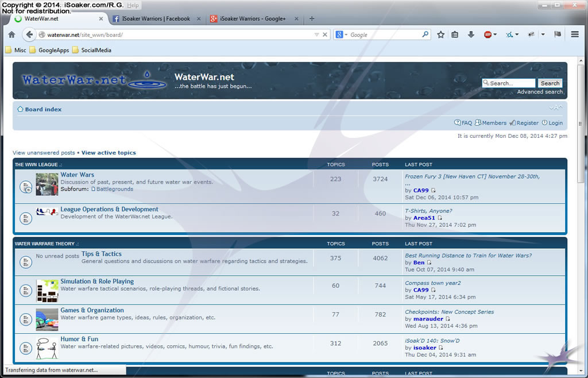
Task: Open the Humor & Fun forum
Action: (x=79, y=339)
